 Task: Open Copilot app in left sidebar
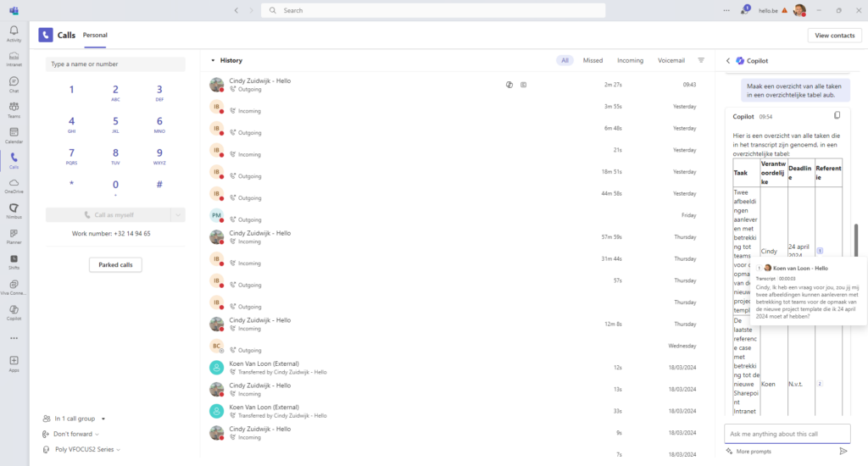14,313
